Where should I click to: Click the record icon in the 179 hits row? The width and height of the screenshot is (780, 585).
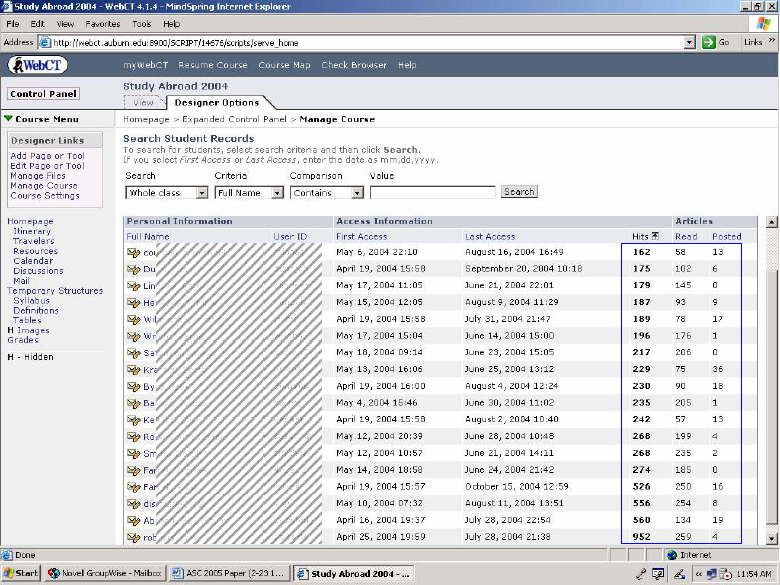pos(133,286)
